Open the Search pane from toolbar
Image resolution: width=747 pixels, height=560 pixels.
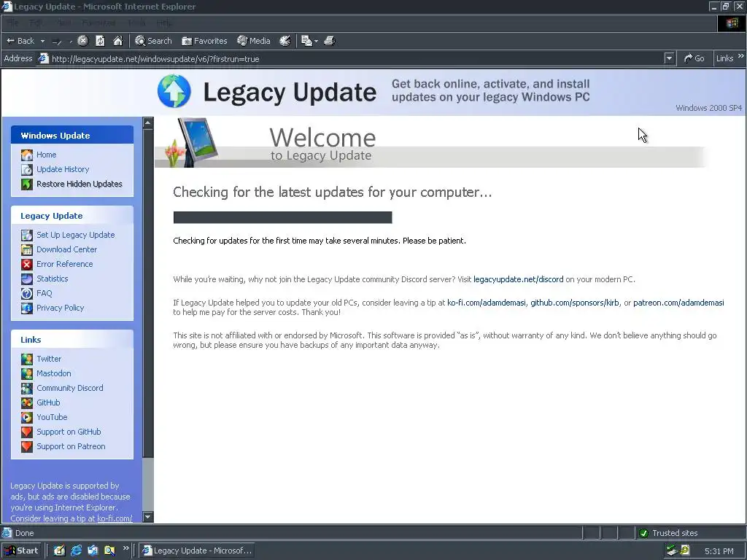tap(153, 41)
